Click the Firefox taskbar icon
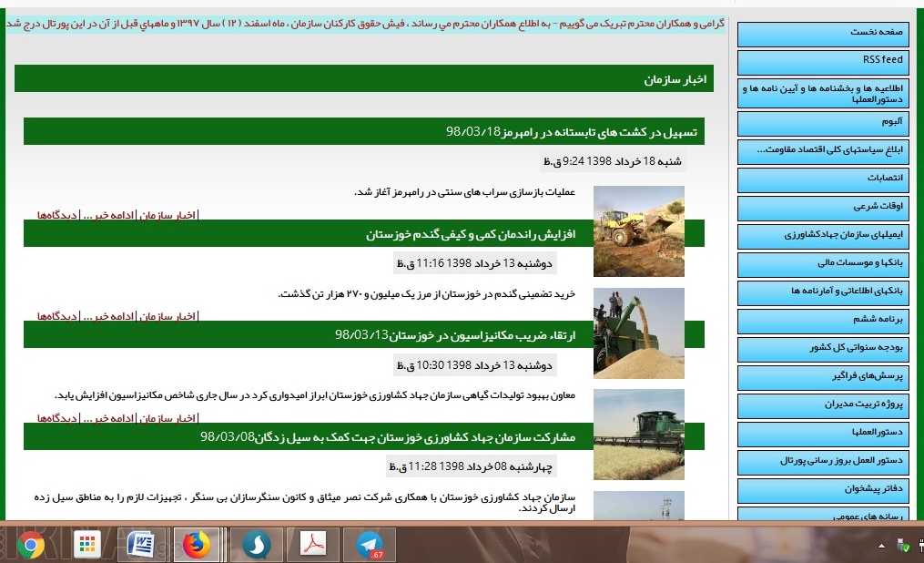924x563 pixels. 195,545
